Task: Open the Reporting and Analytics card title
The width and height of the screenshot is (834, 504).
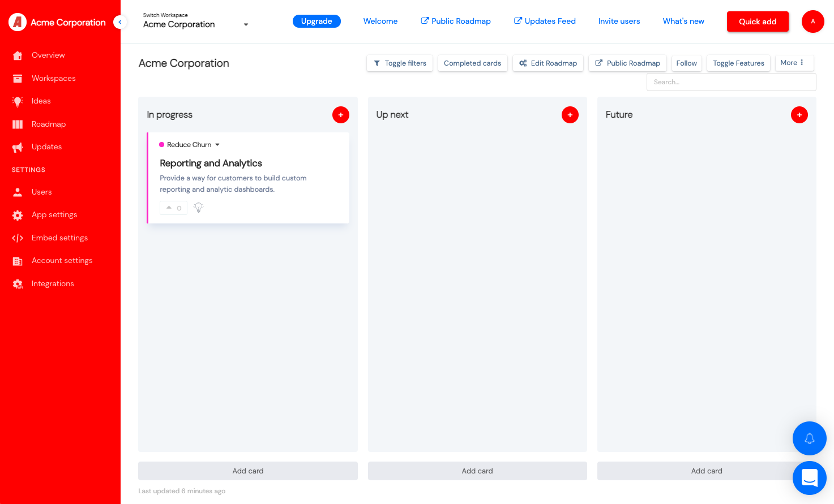Action: [x=211, y=163]
